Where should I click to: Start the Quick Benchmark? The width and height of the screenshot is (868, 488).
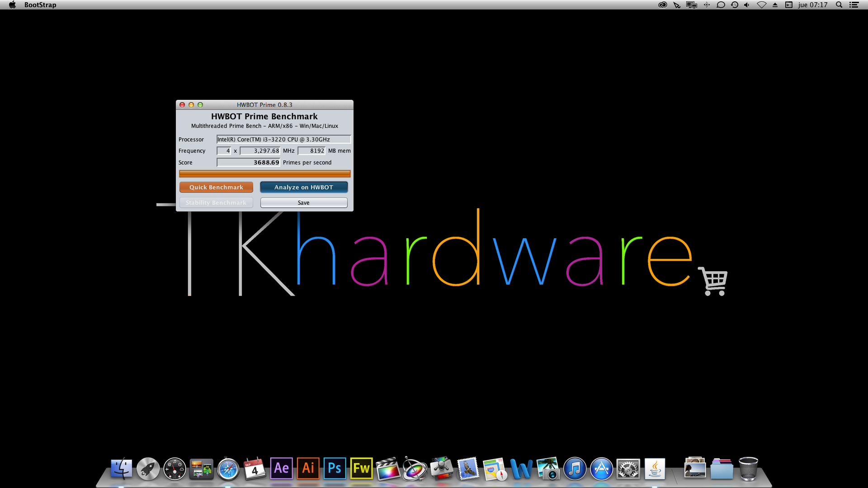(216, 187)
